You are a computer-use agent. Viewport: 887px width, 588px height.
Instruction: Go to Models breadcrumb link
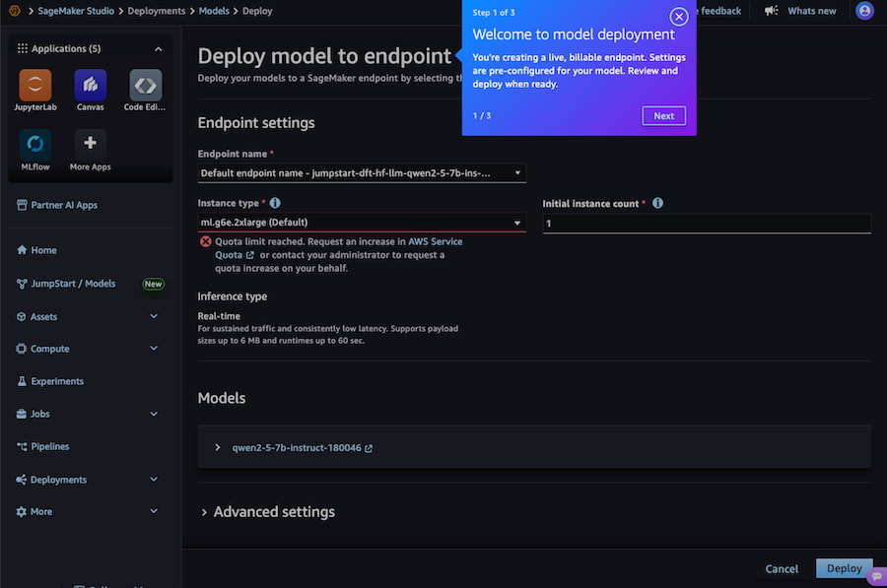pos(214,11)
